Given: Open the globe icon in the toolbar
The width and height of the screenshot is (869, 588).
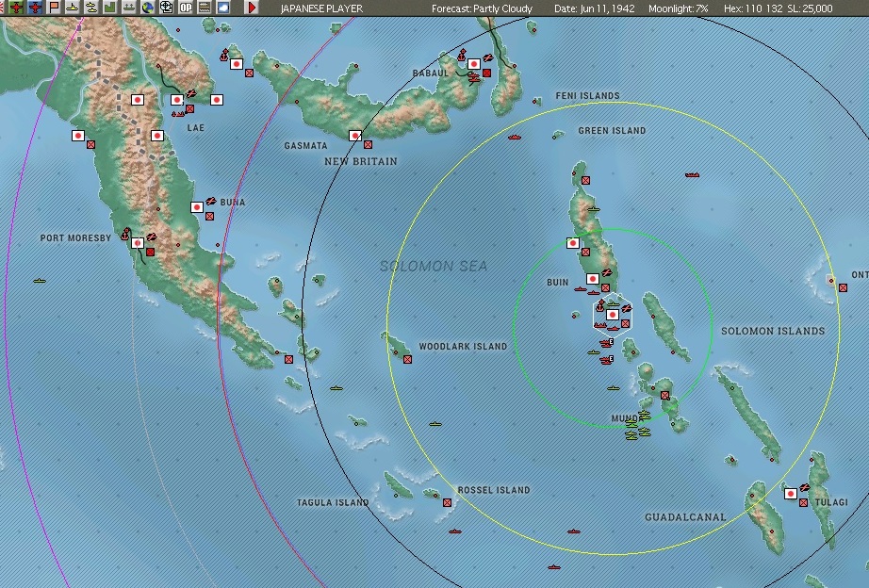Looking at the screenshot, I should click(148, 8).
